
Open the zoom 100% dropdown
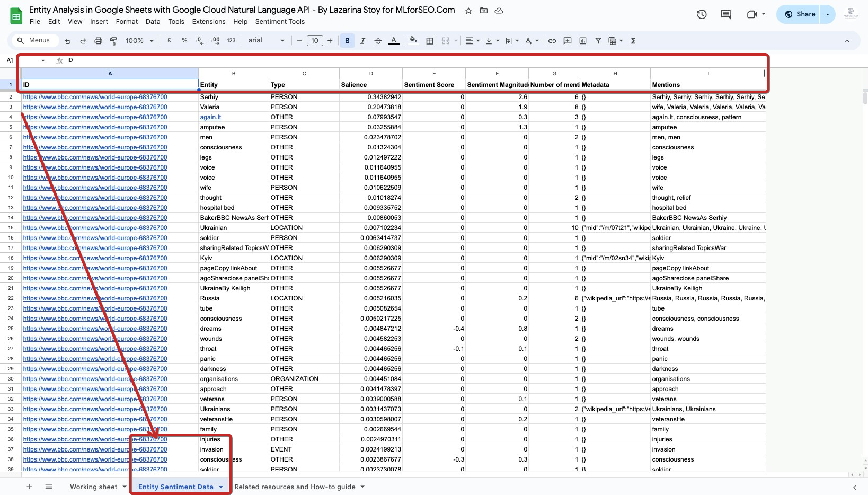[x=139, y=41]
